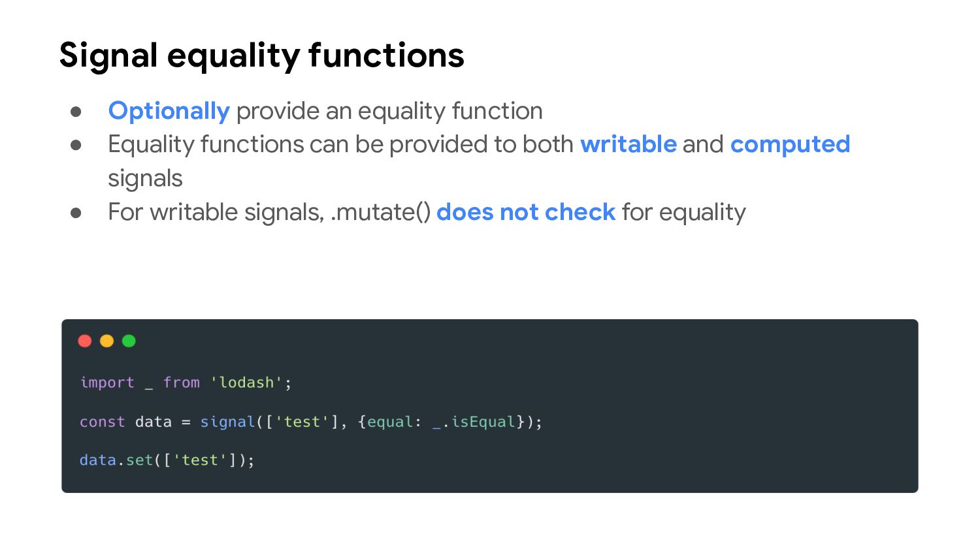
Task: Click the word 'signals' on the wrapped line
Action: pos(145,178)
